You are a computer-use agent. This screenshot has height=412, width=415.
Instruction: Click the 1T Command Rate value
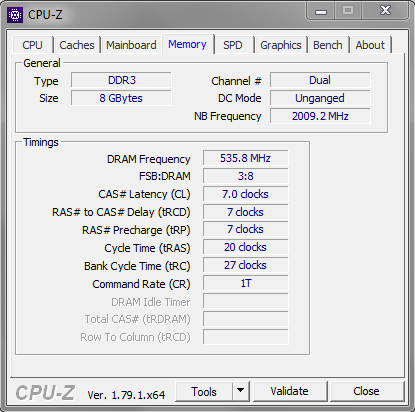click(245, 283)
